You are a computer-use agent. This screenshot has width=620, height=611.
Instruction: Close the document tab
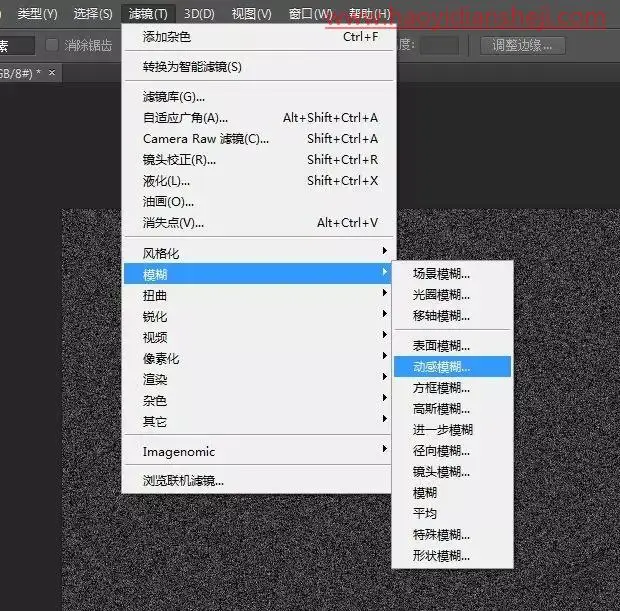pyautogui.click(x=52, y=73)
